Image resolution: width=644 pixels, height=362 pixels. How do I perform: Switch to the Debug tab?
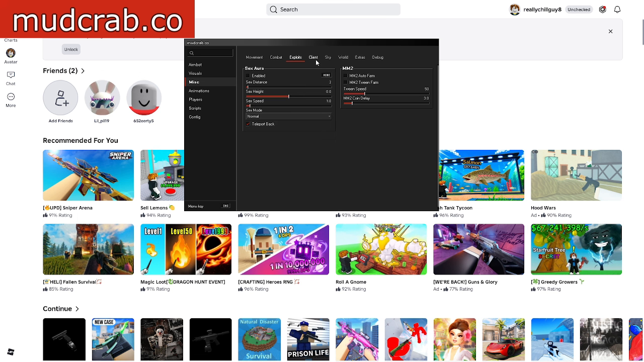click(x=378, y=57)
